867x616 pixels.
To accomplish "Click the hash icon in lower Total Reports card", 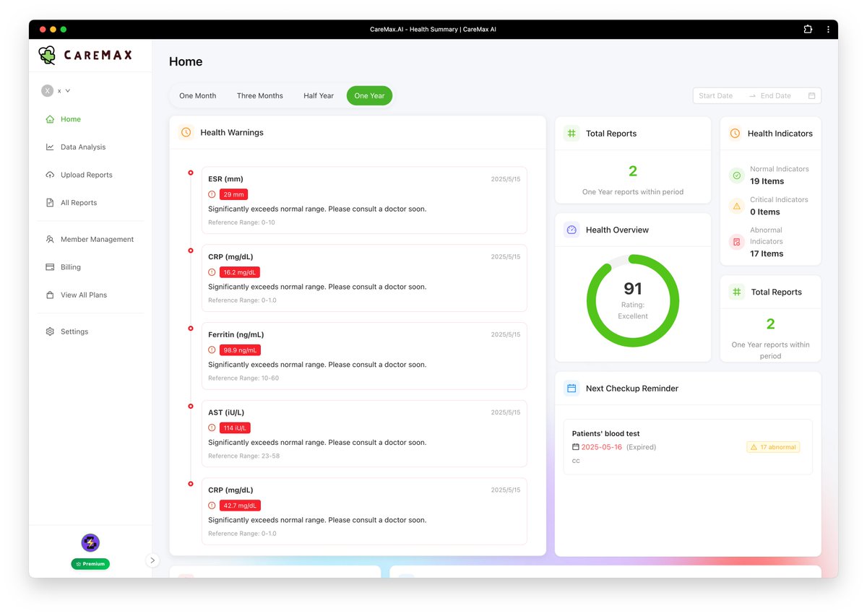I will click(x=736, y=292).
